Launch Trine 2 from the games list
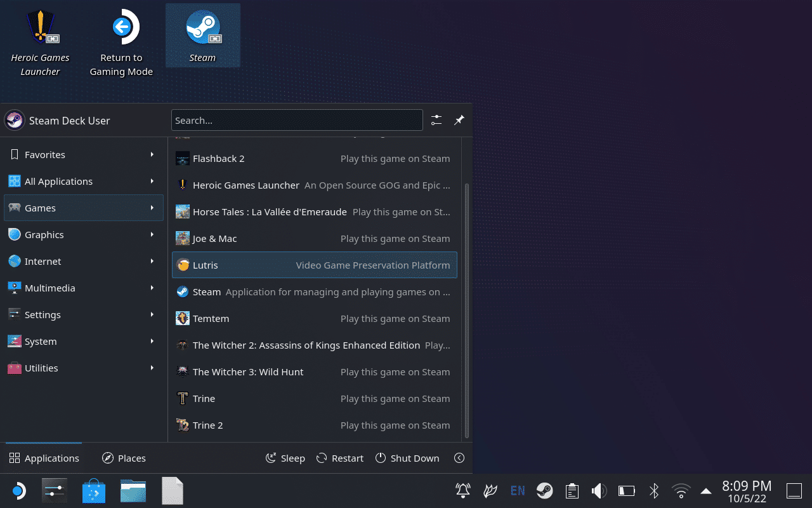Screen dimensions: 812x508 pyautogui.click(x=315, y=425)
